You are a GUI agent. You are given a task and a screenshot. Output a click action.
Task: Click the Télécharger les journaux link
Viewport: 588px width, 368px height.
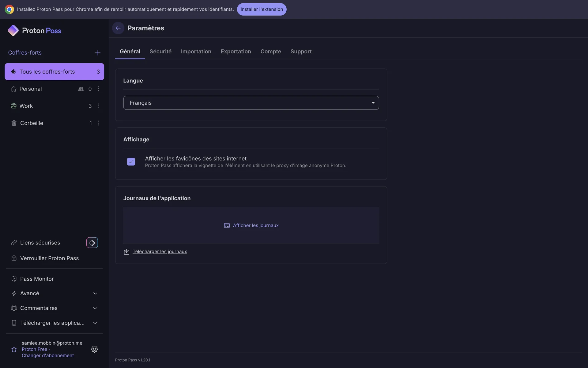[x=160, y=251]
